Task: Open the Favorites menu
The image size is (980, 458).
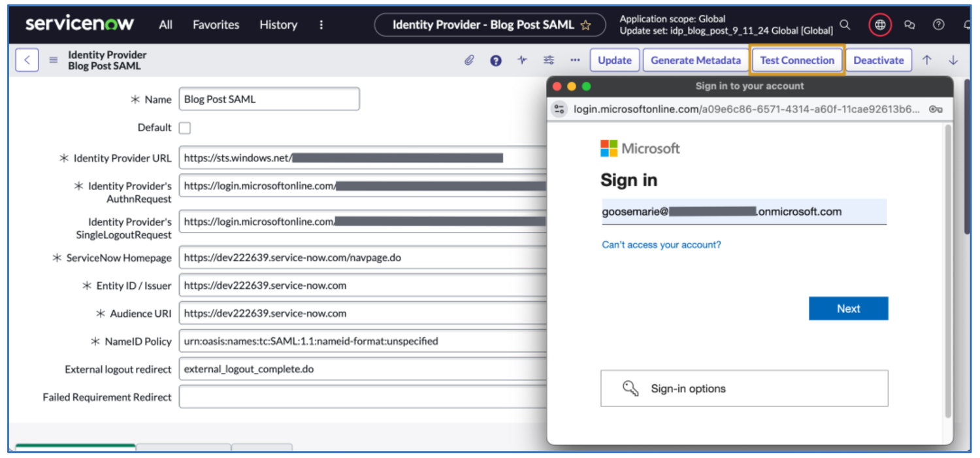Action: coord(216,25)
